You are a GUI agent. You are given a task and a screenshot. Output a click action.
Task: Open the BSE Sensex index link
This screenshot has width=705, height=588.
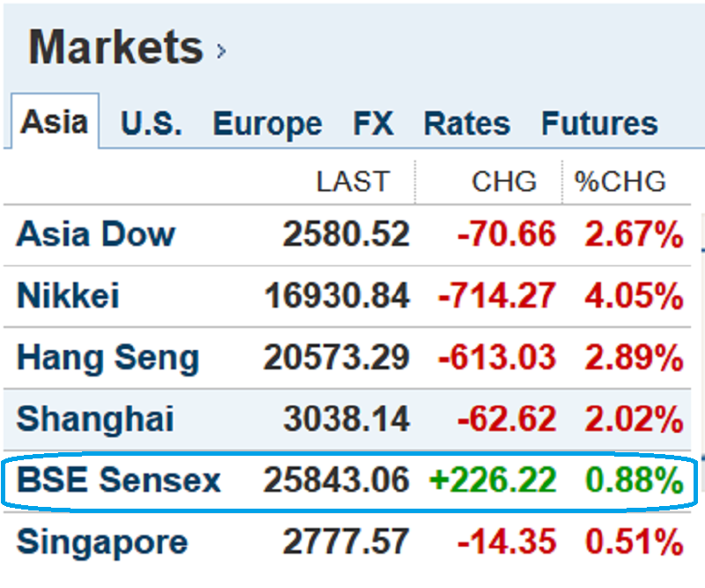[x=118, y=480]
